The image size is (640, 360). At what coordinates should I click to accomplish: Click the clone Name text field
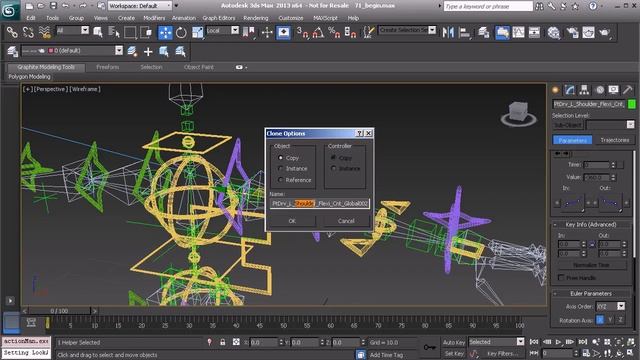click(320, 203)
